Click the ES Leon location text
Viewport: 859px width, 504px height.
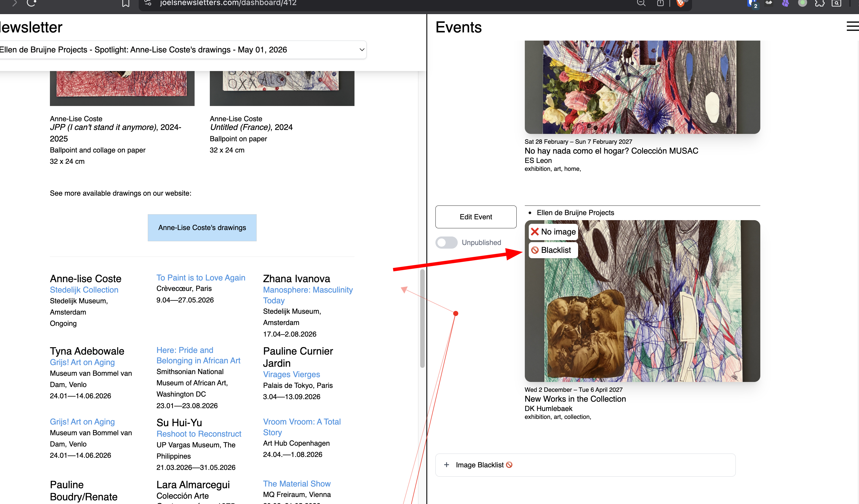tap(538, 160)
